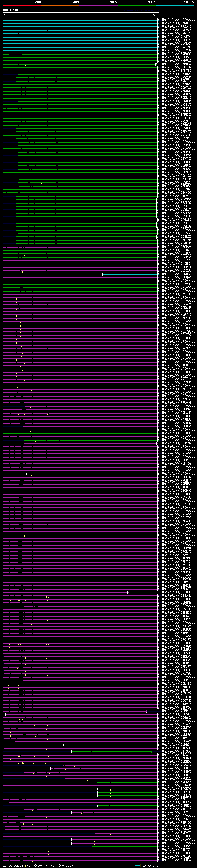This screenshot has height=868, width=197.
Task: Select the UniRef100_P60300 label
Action: pyautogui.click(x=177, y=199)
